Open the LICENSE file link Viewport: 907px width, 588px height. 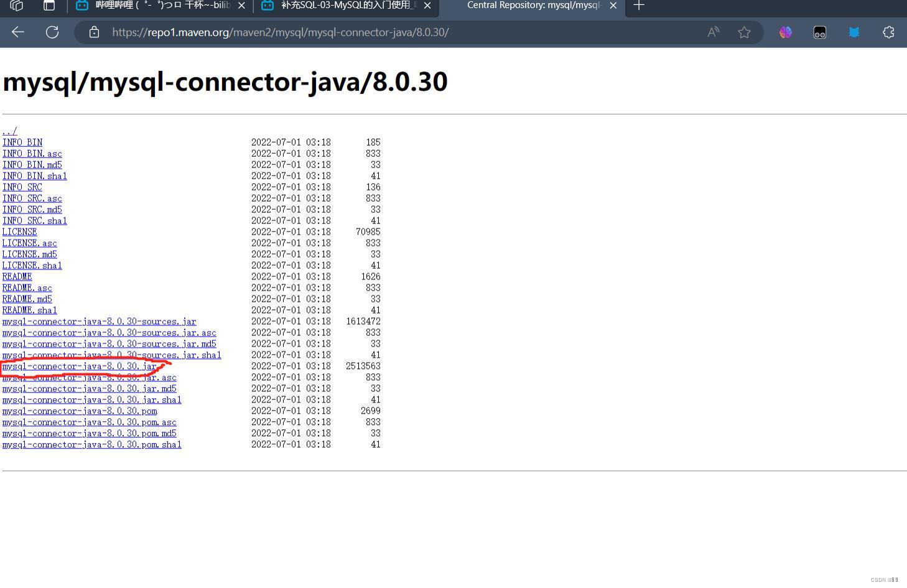[x=19, y=231]
